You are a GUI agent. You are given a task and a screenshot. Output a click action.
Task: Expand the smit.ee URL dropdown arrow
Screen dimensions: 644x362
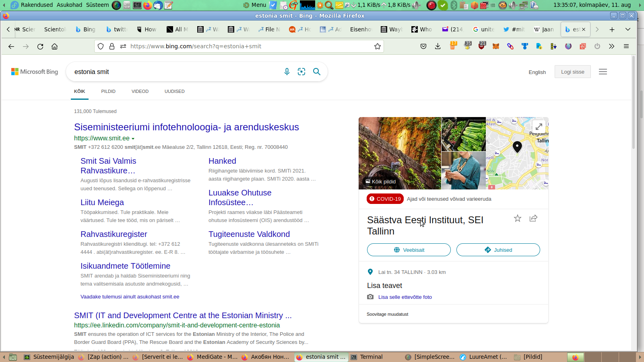point(133,139)
